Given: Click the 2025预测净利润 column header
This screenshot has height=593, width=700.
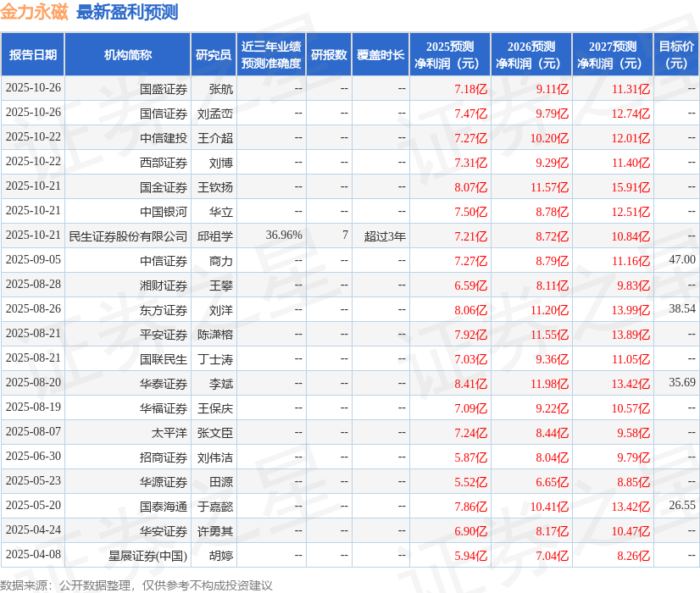Looking at the screenshot, I should pyautogui.click(x=453, y=53).
